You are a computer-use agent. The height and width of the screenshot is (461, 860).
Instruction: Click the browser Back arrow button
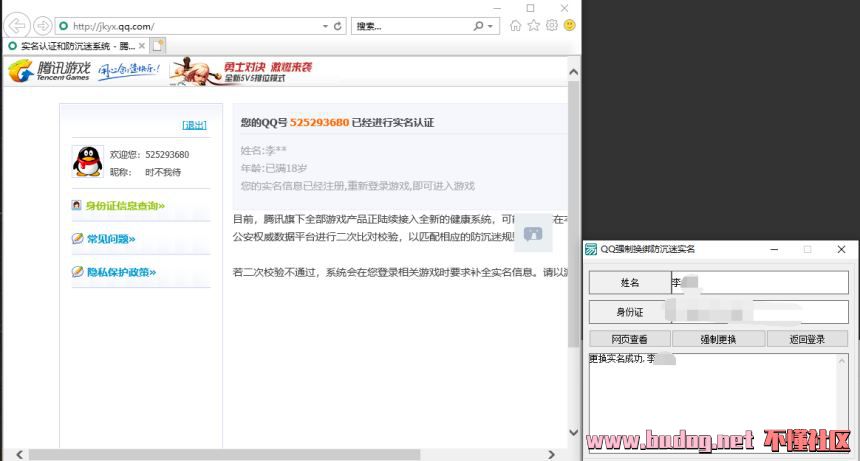click(x=17, y=25)
